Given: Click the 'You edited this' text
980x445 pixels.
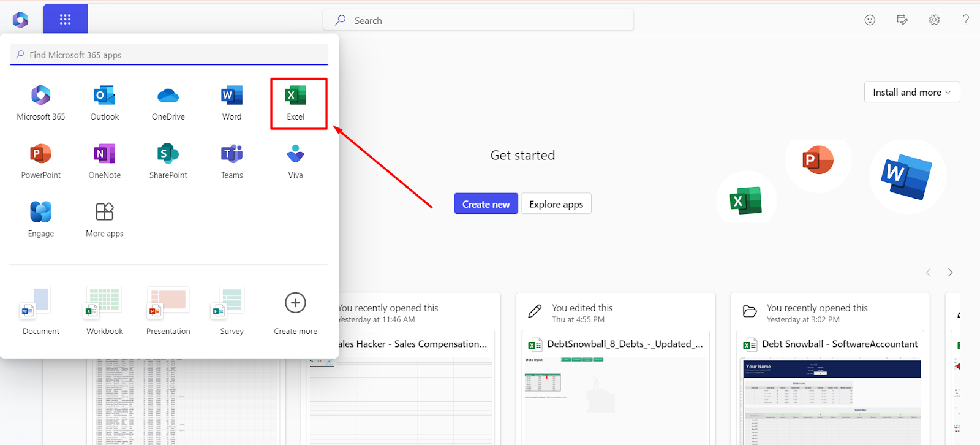Looking at the screenshot, I should (582, 308).
